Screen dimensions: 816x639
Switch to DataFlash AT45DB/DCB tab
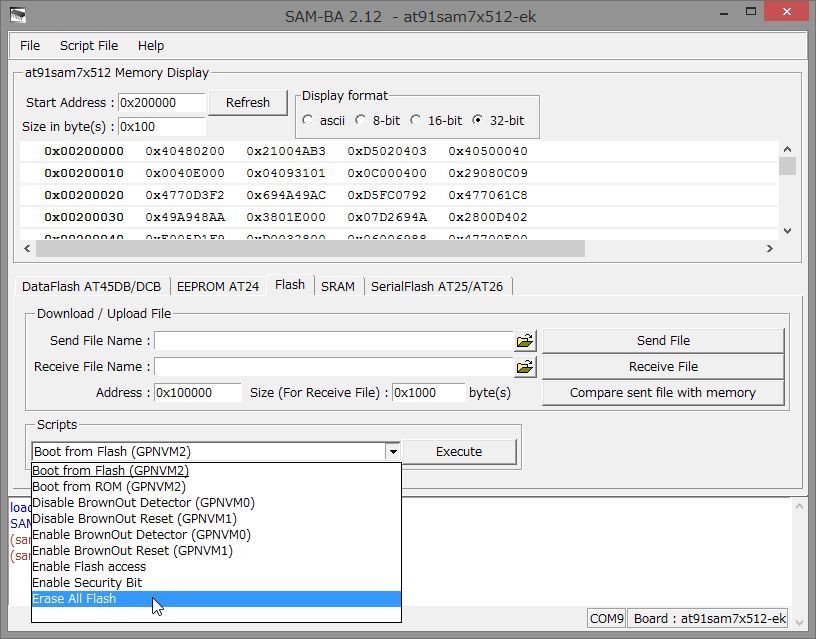tap(92, 287)
